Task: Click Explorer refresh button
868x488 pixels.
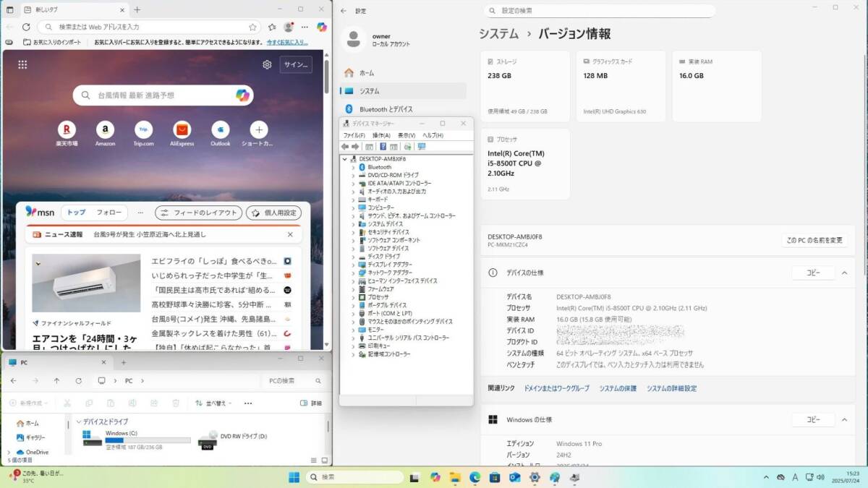Action: point(78,380)
